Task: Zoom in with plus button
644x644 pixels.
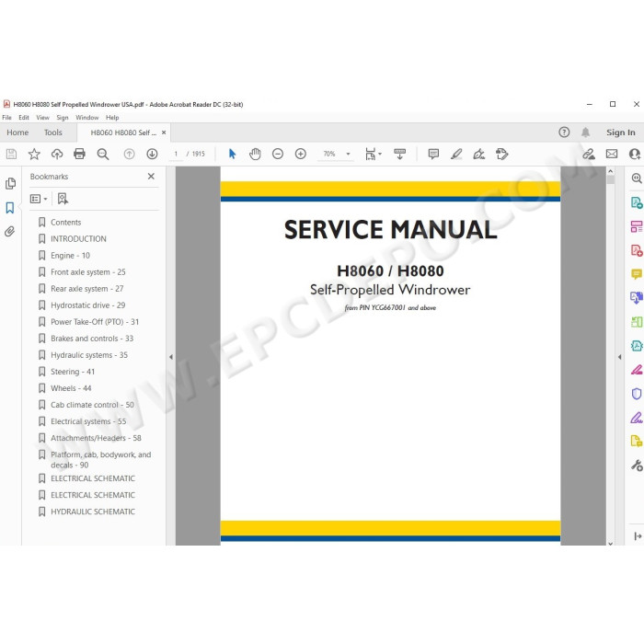Action: point(301,154)
